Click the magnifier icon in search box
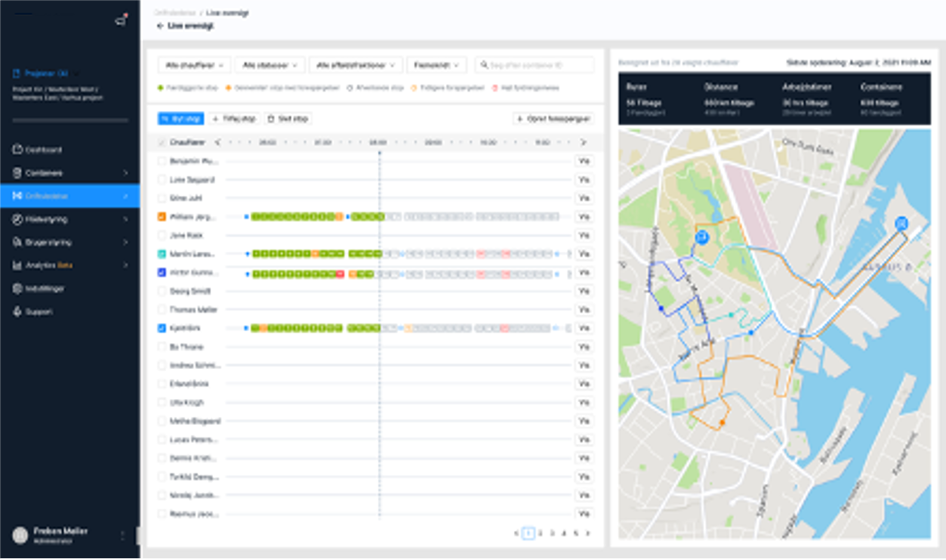Image resolution: width=946 pixels, height=560 pixels. tap(484, 64)
